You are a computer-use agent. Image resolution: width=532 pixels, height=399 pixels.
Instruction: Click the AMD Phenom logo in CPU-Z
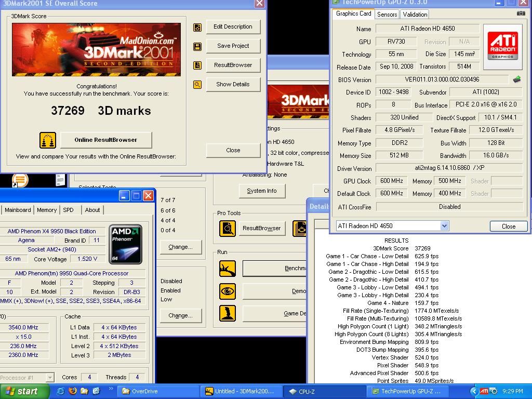(x=126, y=244)
